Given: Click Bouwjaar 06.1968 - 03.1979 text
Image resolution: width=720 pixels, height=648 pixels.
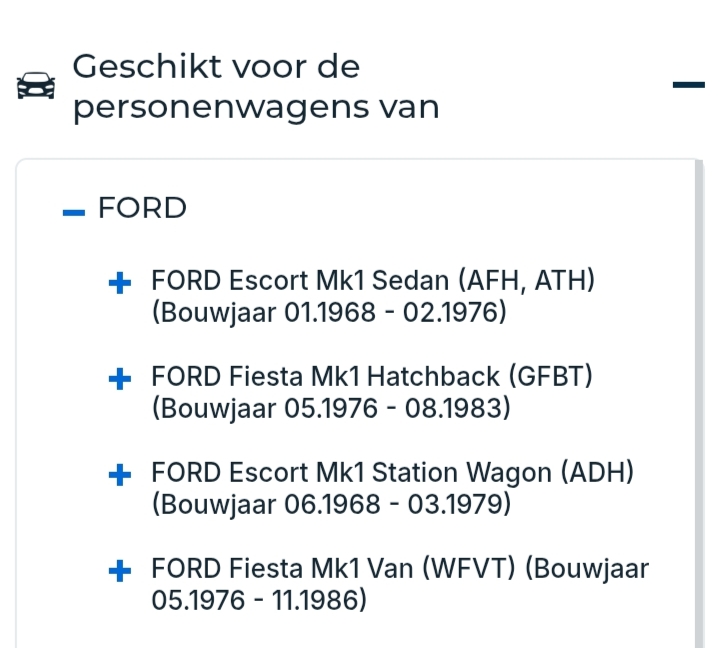Looking at the screenshot, I should (332, 505).
